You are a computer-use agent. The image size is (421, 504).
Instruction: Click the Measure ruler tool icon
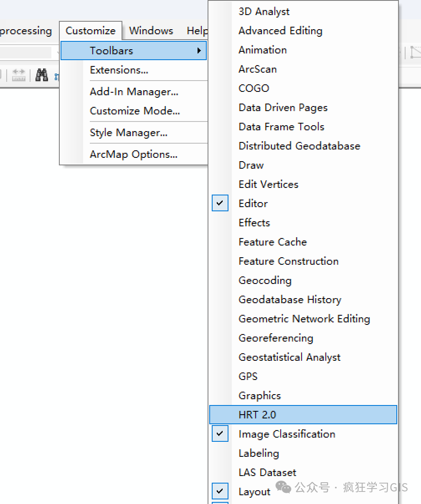coord(19,75)
